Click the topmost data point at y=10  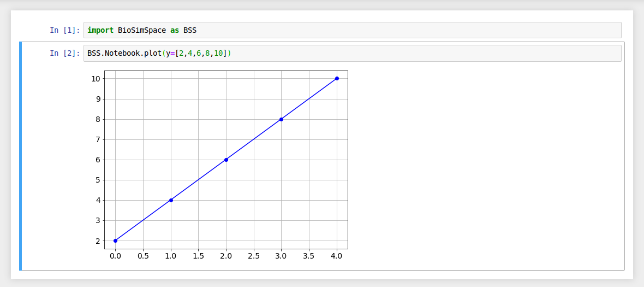[337, 78]
